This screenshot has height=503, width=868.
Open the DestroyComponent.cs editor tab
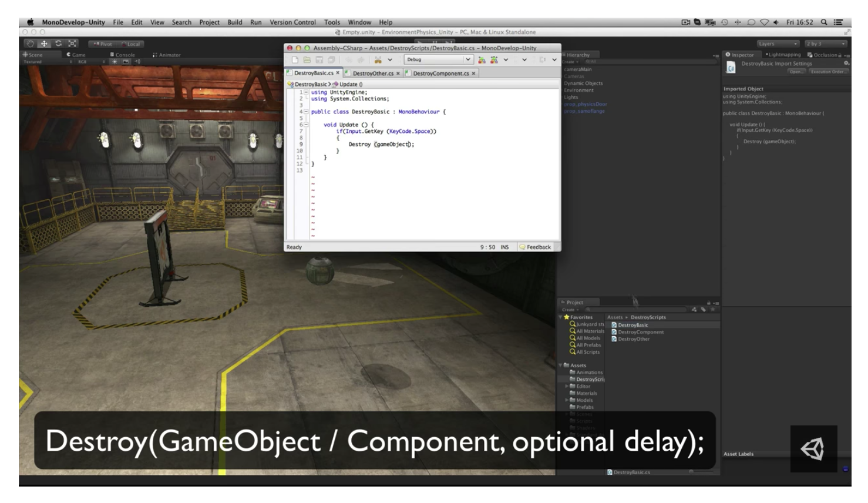pos(440,73)
